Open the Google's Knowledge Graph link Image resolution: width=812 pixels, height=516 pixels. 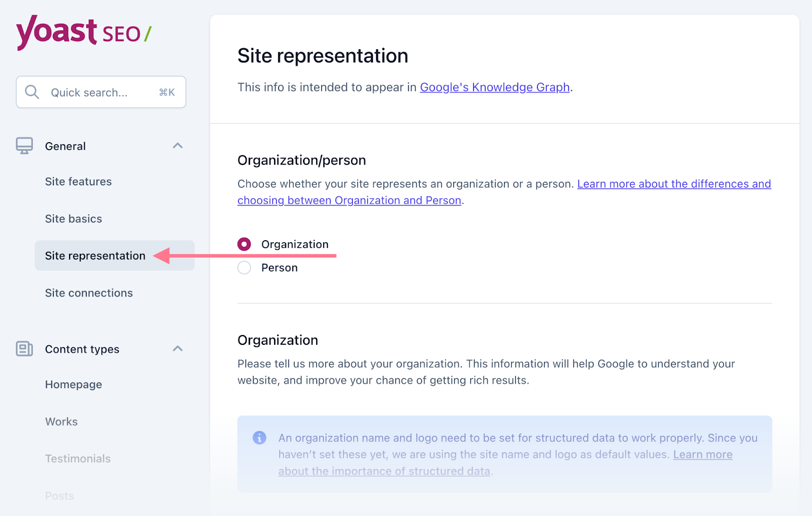(x=494, y=87)
